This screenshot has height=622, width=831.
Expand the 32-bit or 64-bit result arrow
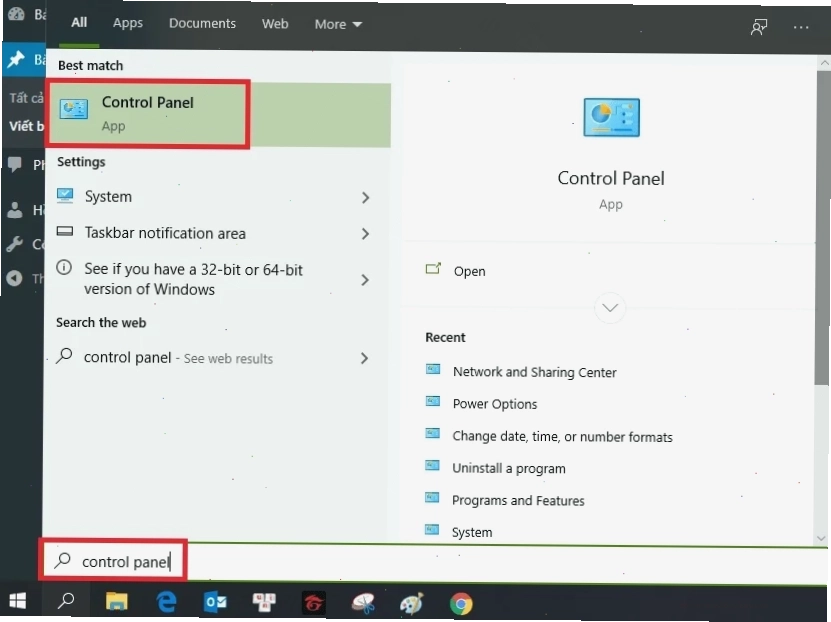point(365,280)
